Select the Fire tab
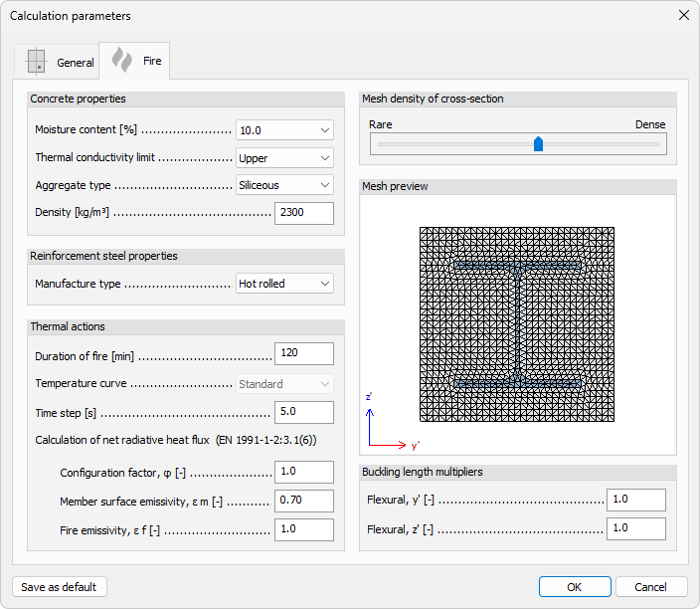 tap(134, 61)
